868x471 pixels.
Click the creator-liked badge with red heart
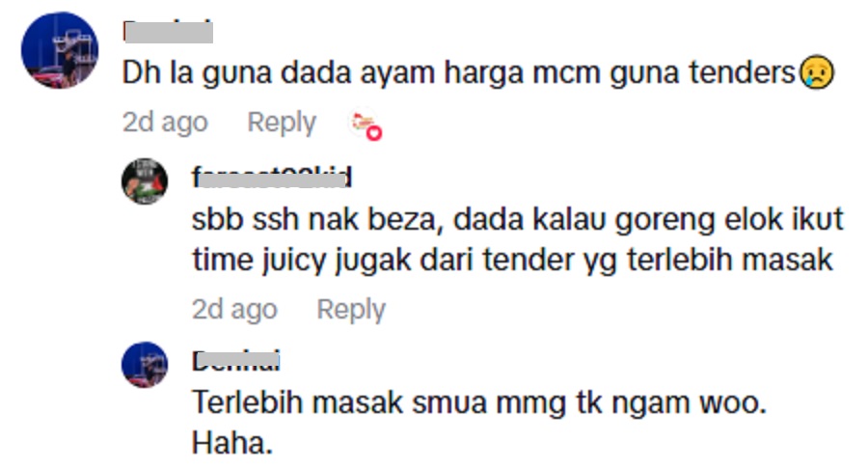(366, 124)
